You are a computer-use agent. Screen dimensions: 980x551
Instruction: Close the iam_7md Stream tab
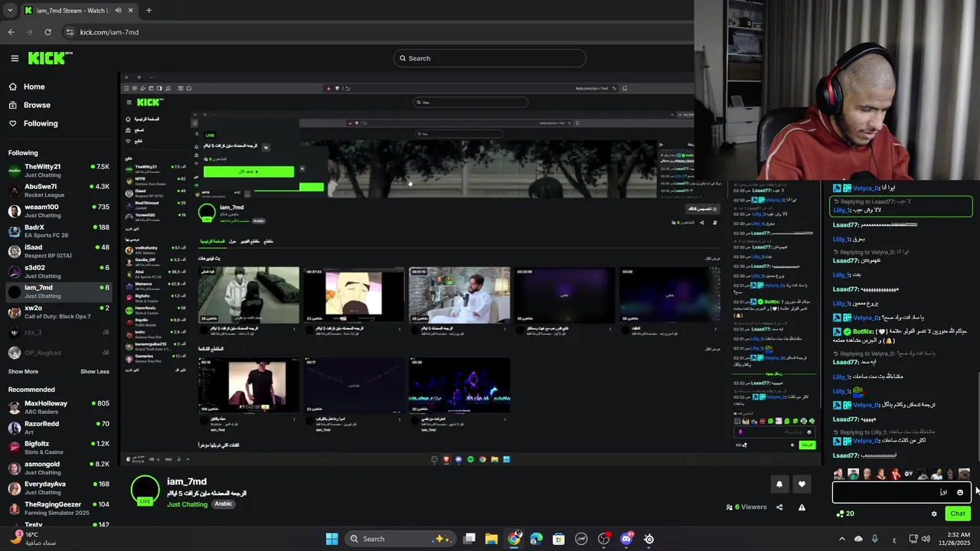[131, 11]
